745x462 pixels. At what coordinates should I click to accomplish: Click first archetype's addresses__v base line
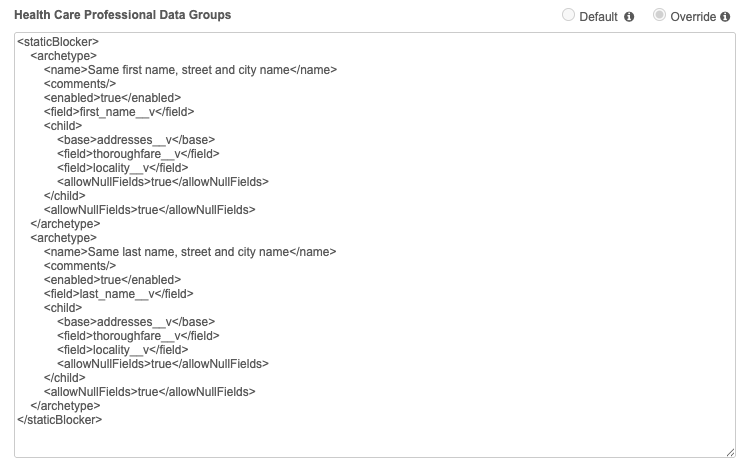(136, 140)
